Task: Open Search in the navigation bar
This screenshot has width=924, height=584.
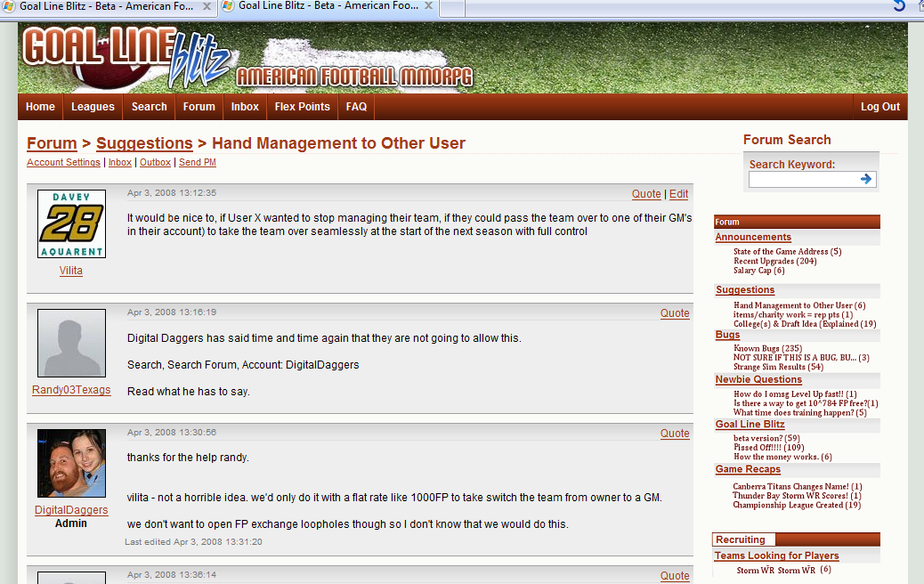Action: pos(149,107)
